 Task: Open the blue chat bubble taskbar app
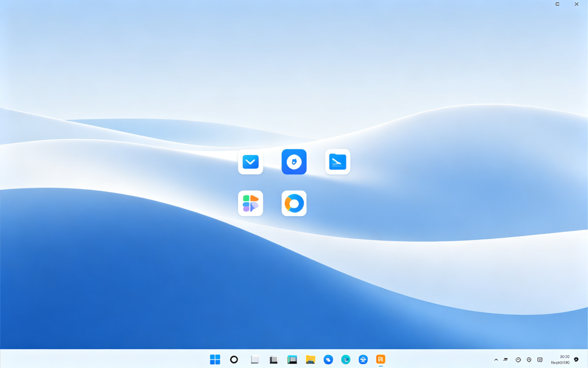click(x=328, y=360)
